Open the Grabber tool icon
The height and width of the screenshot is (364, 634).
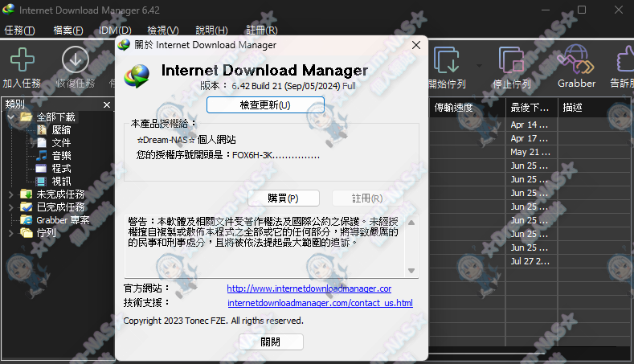[576, 59]
